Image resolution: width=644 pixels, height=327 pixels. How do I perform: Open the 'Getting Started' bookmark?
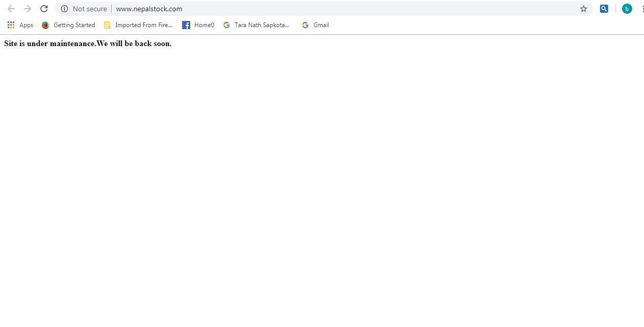point(74,25)
